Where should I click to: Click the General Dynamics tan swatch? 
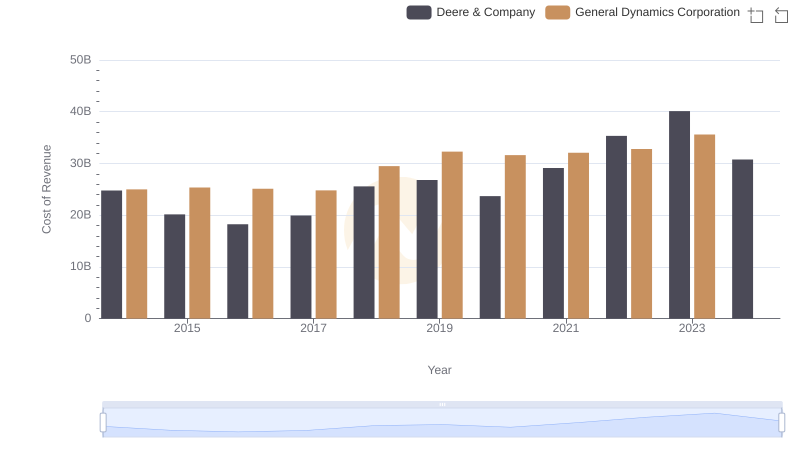coord(558,12)
